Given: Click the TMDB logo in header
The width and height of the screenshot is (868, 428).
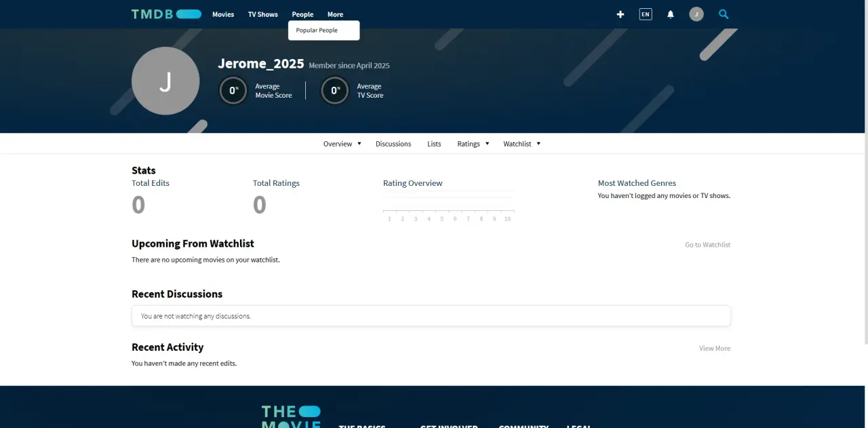Looking at the screenshot, I should pos(166,14).
